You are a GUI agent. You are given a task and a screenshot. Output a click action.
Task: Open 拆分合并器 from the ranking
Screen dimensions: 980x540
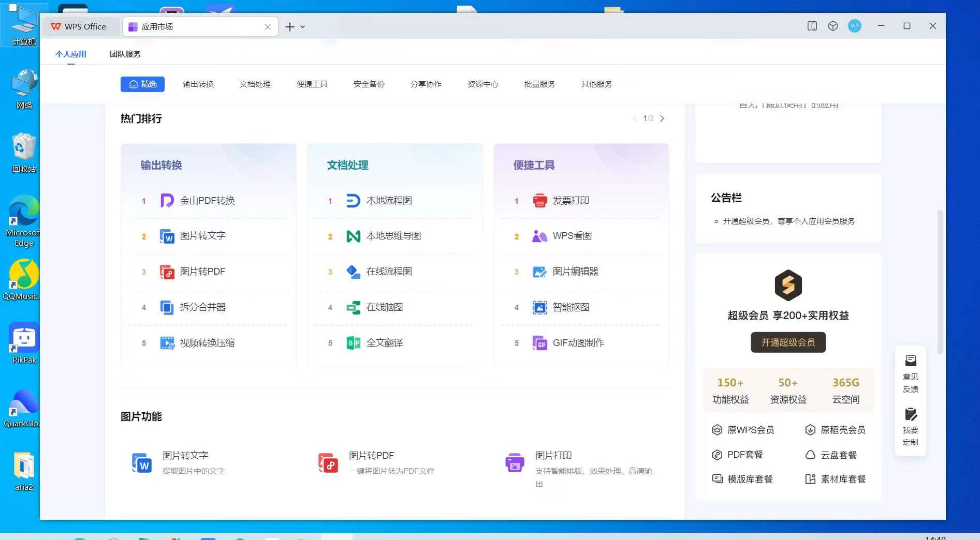coord(166,307)
